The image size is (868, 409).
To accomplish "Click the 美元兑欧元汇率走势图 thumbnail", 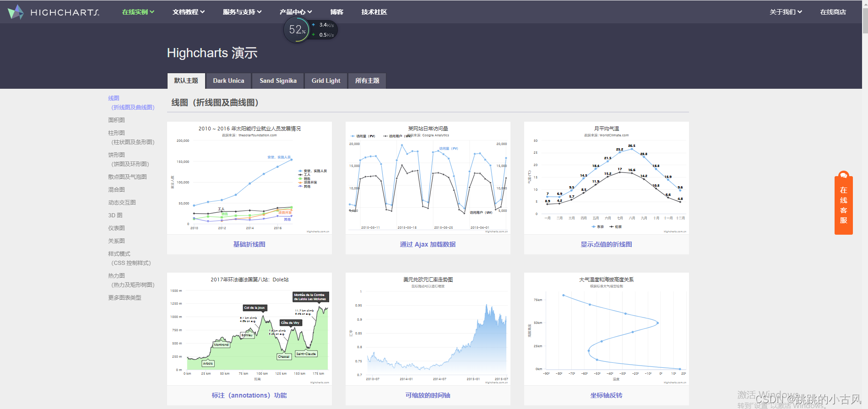I will pyautogui.click(x=428, y=329).
